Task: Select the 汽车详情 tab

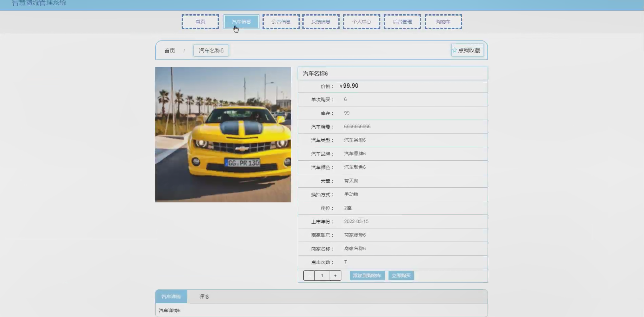Action: tap(171, 296)
